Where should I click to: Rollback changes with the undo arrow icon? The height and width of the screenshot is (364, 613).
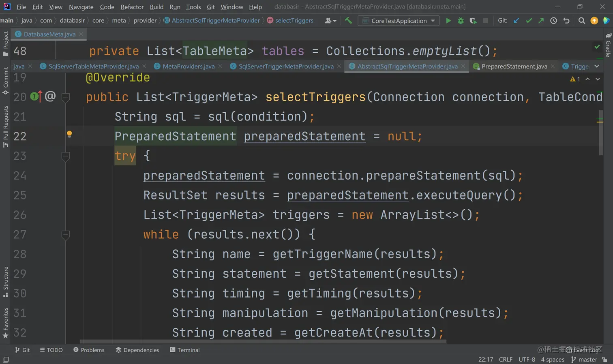(x=566, y=21)
